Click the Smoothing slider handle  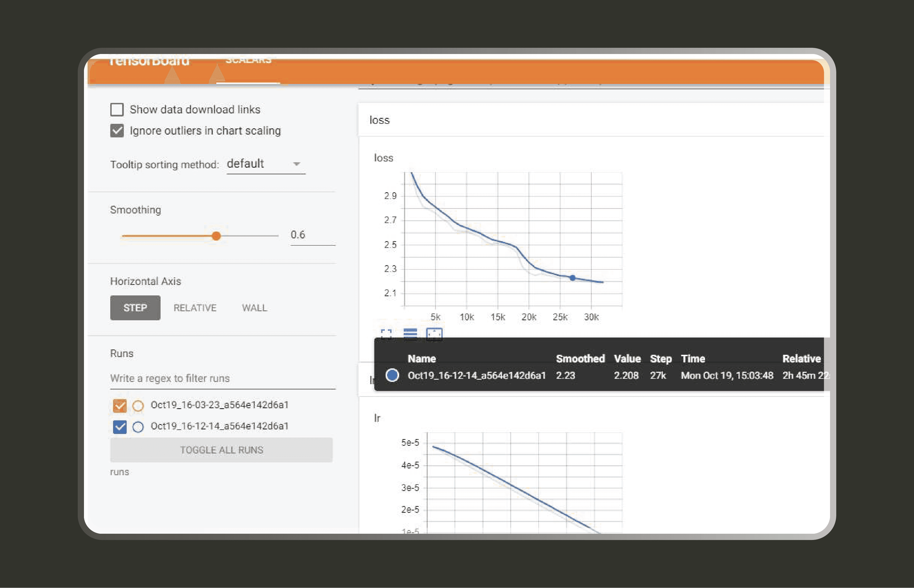pos(216,236)
